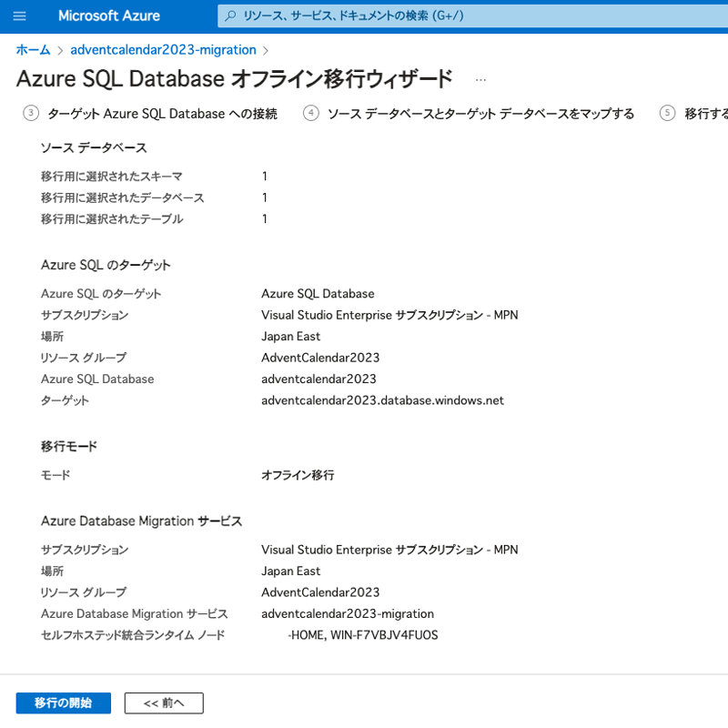728x728 pixels.
Task: Click the Microsoft Azure logo text
Action: (109, 15)
